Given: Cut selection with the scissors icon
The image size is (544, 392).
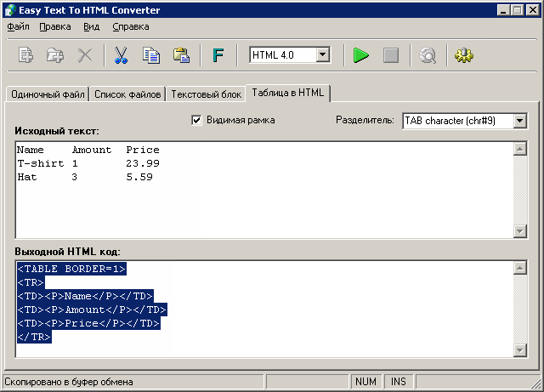Looking at the screenshot, I should click(121, 55).
